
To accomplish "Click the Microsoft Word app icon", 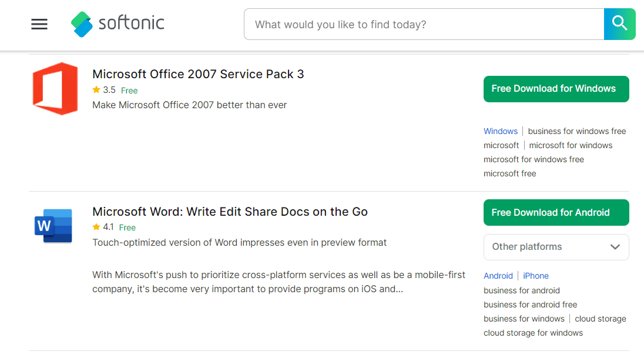I will [53, 226].
